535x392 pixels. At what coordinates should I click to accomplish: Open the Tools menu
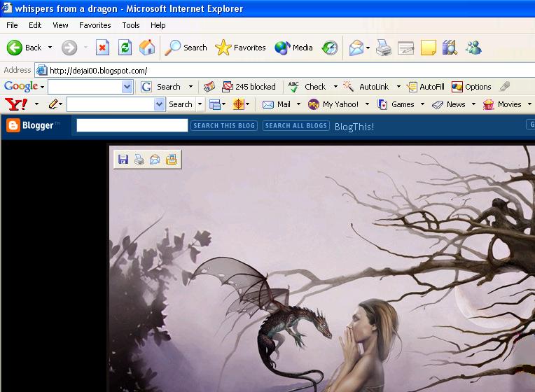coord(131,25)
